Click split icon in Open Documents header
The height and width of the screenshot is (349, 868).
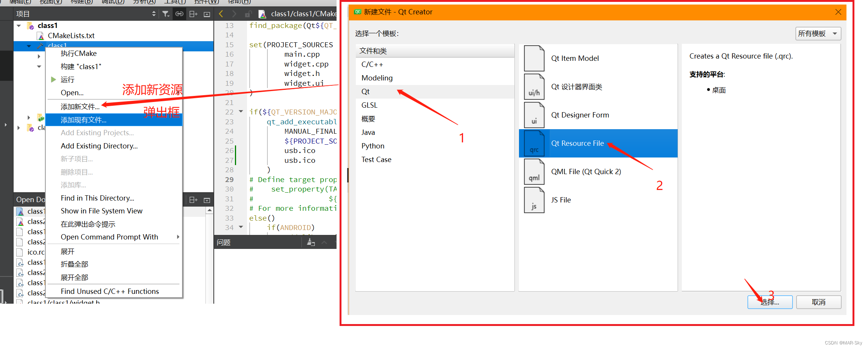[x=193, y=200]
